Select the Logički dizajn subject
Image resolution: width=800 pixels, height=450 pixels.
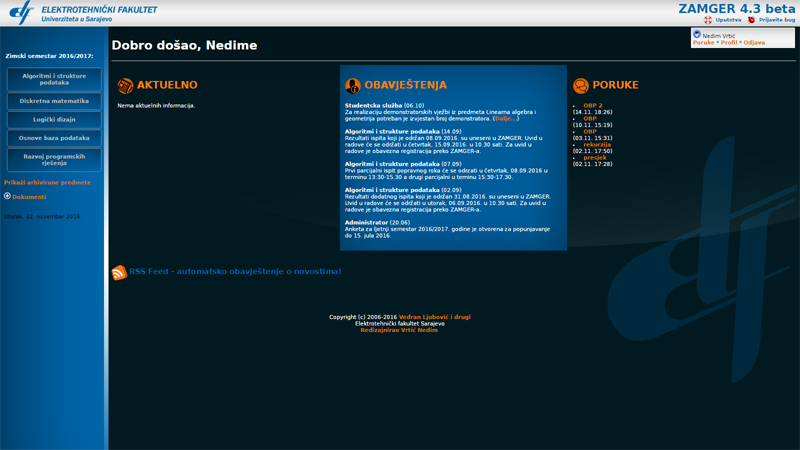[x=54, y=119]
